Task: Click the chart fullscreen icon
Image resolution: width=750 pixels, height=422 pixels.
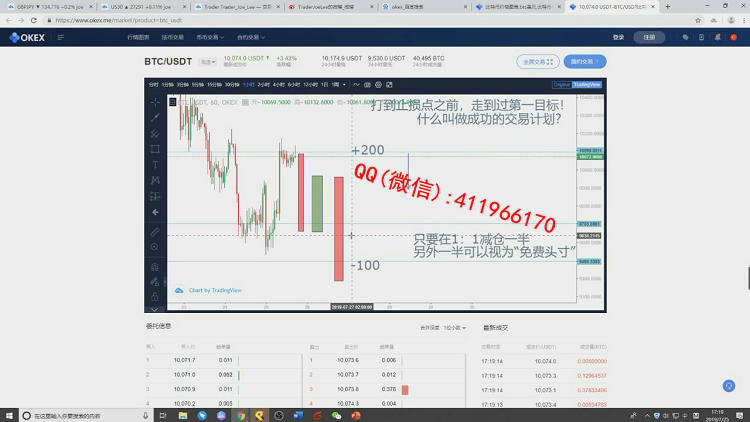Action: 389,85
